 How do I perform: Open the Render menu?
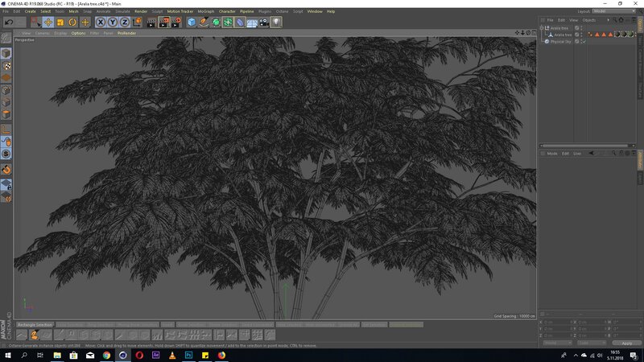click(x=141, y=11)
